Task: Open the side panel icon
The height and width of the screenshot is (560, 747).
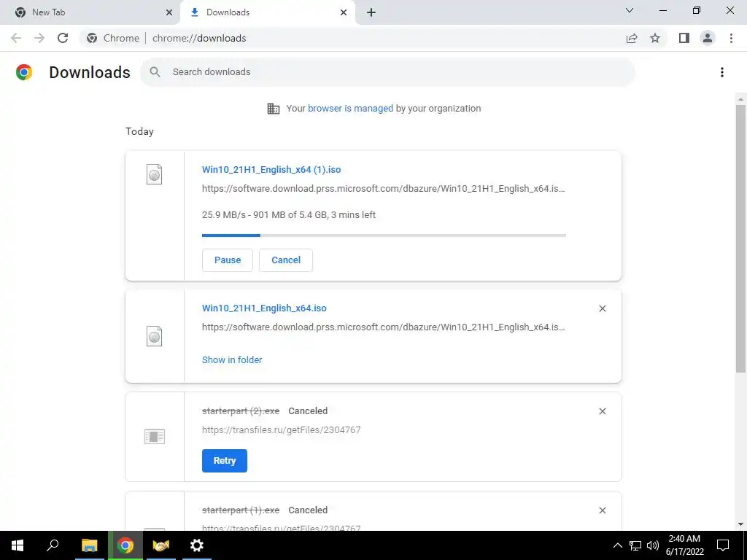Action: (x=684, y=38)
